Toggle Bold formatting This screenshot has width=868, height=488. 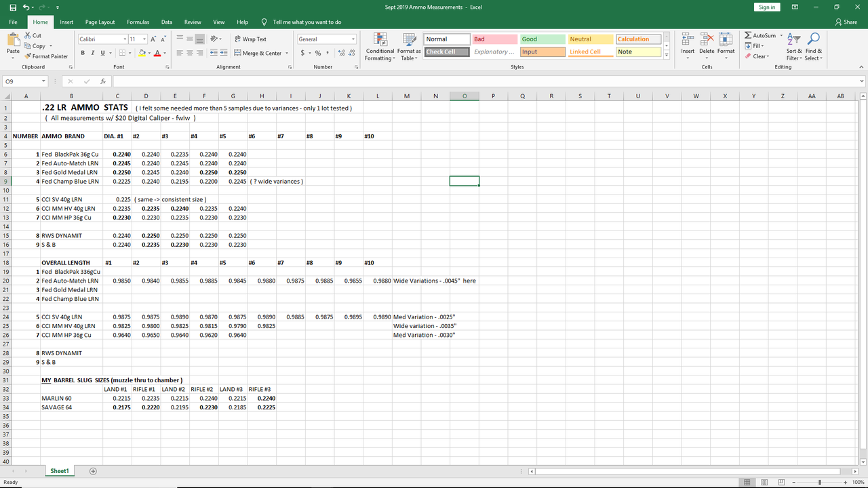point(83,53)
